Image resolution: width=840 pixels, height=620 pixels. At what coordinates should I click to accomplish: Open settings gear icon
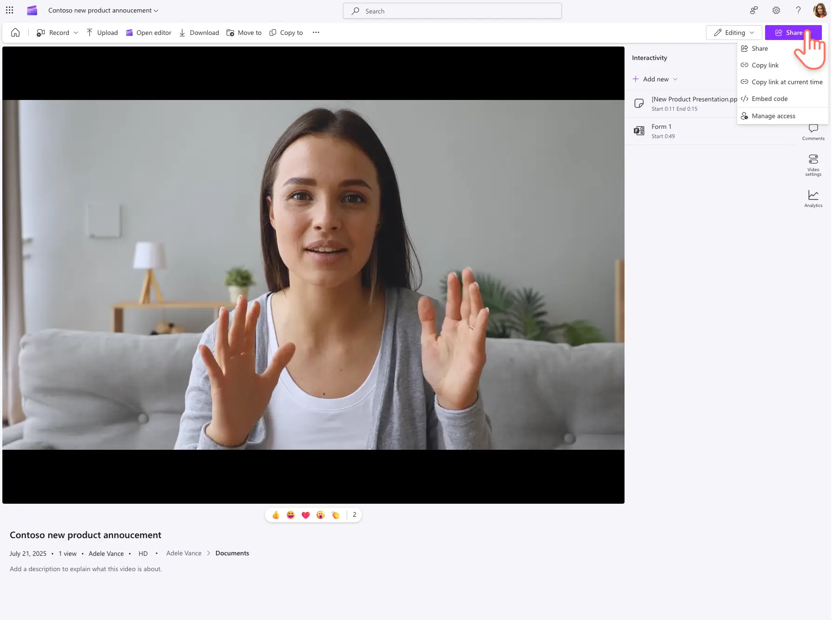coord(776,10)
